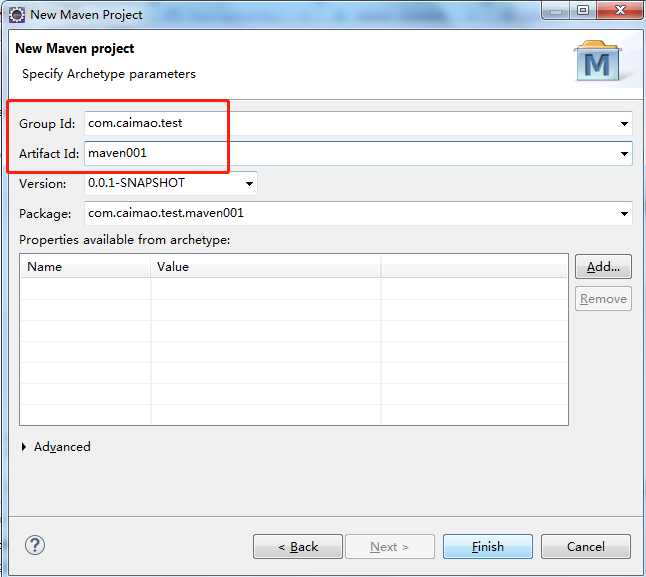646x577 pixels.
Task: Click the 'Version:' label
Action: [x=42, y=184]
